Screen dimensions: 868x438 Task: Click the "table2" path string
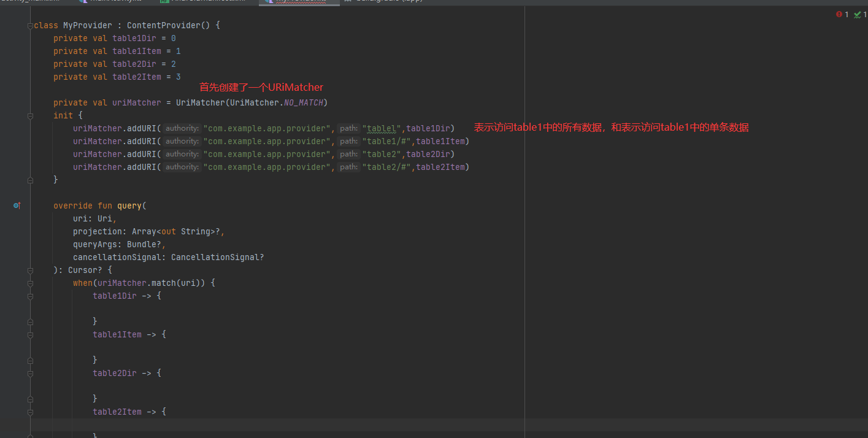[x=382, y=154]
